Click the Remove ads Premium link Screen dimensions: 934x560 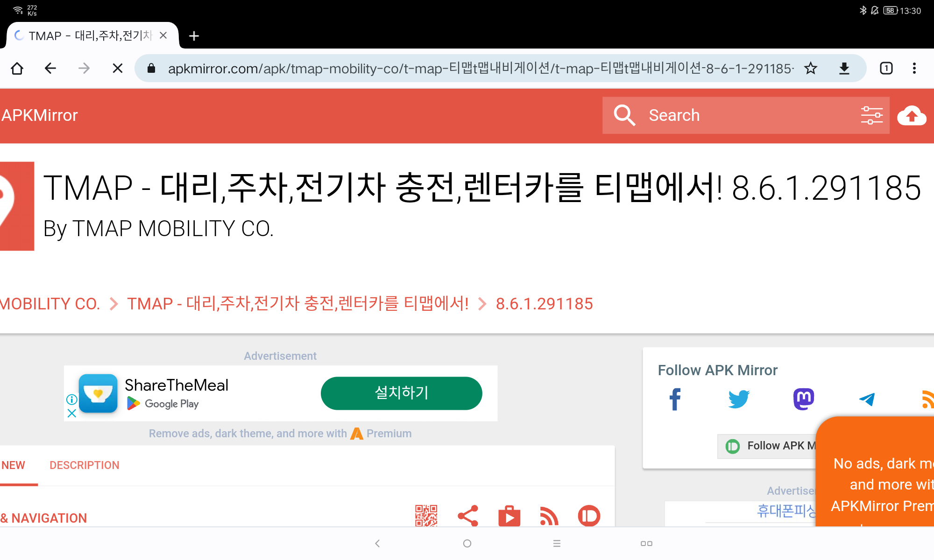[280, 434]
